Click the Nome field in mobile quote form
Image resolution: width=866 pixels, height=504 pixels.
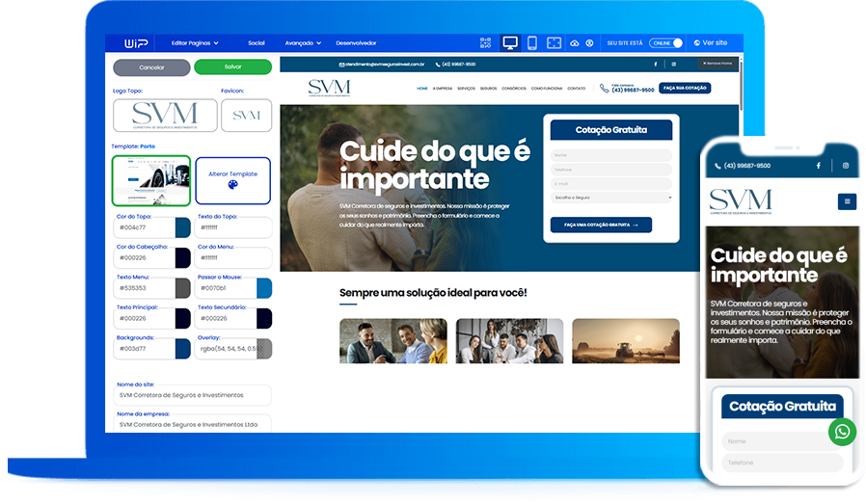(x=781, y=441)
